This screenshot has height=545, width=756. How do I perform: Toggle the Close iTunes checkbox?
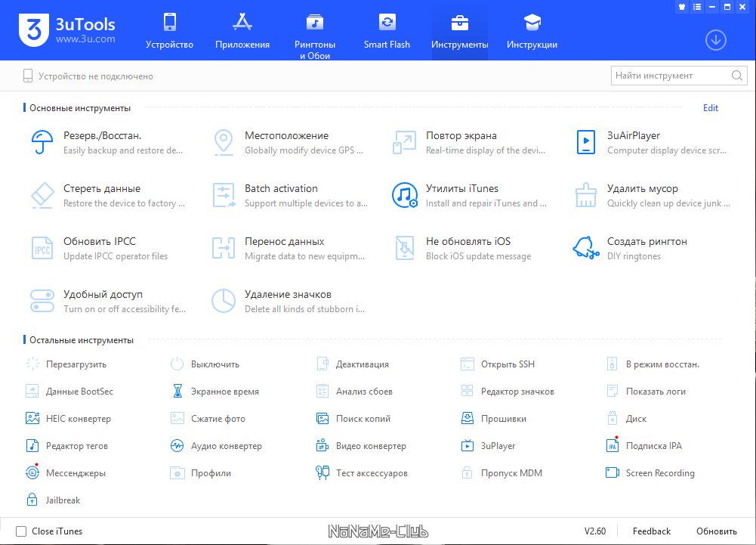point(21,531)
